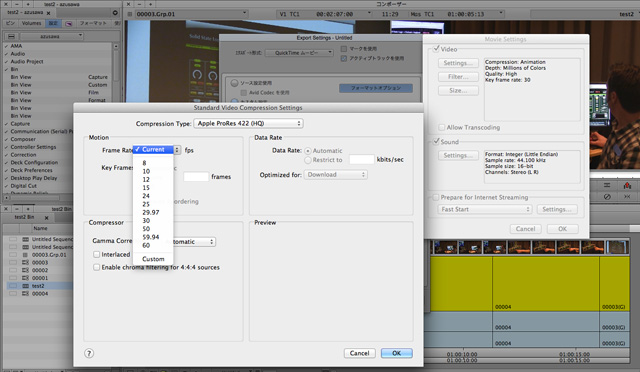The height and width of the screenshot is (372, 640).
Task: Enable the Interlaced checkbox
Action: coord(96,254)
